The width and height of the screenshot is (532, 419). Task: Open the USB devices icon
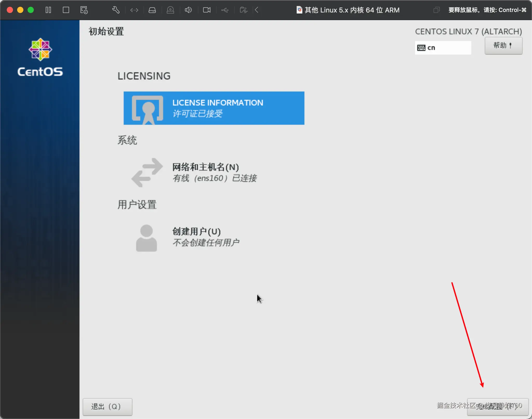pyautogui.click(x=225, y=10)
